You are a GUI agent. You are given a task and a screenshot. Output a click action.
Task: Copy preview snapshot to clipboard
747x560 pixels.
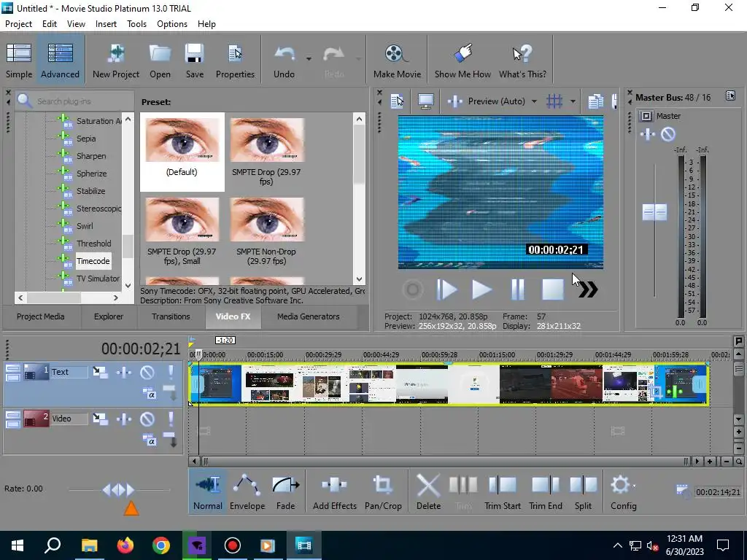[x=595, y=101]
